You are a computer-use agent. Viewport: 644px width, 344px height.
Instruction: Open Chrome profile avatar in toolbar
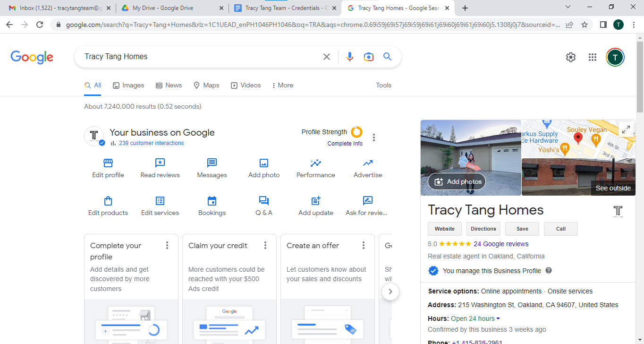point(619,25)
